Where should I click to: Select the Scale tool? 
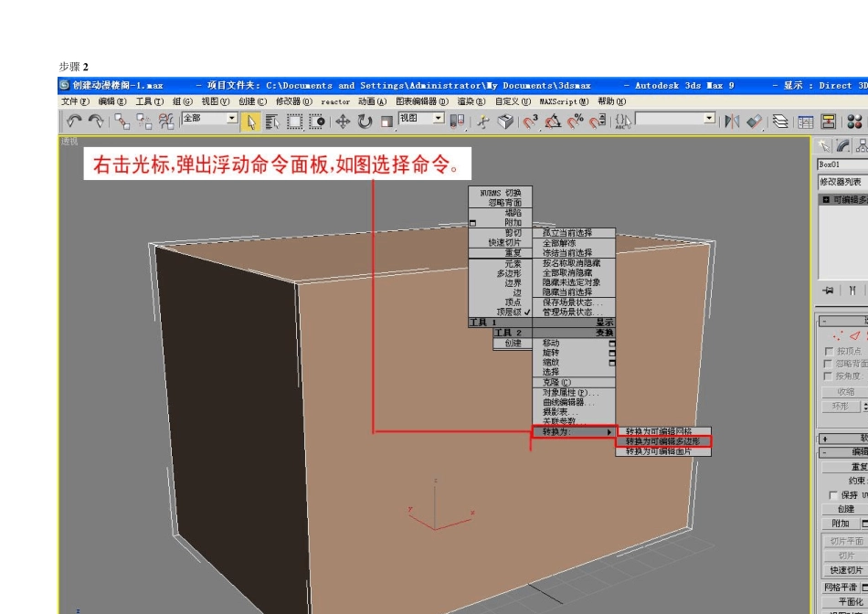pos(387,122)
